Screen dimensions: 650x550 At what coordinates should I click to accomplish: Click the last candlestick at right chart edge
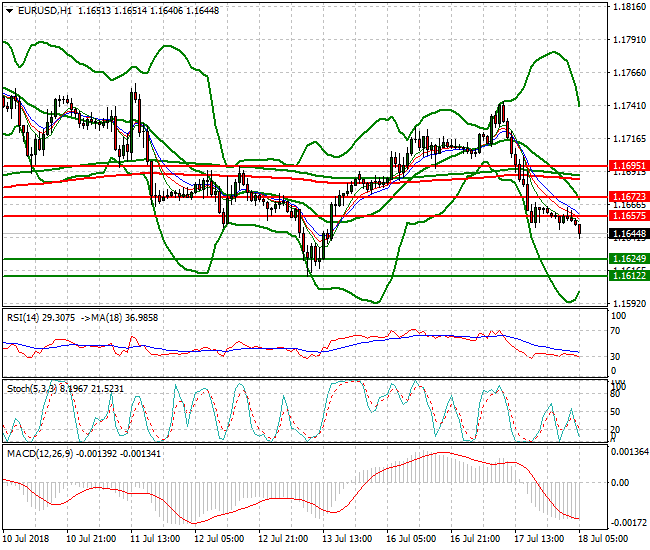(x=580, y=230)
